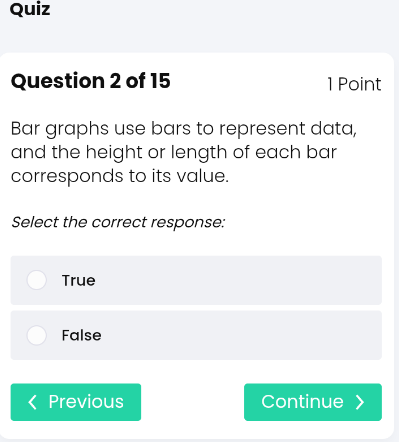Go back with the Previous button

[x=76, y=402]
